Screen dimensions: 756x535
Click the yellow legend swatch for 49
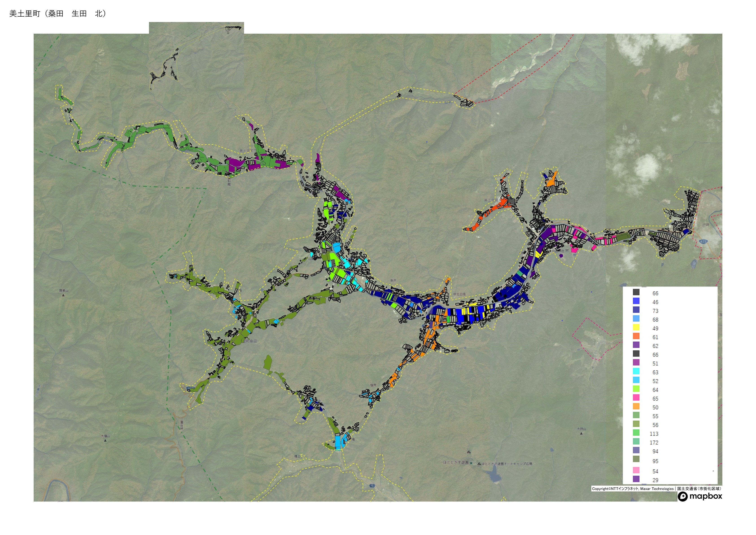click(x=636, y=328)
